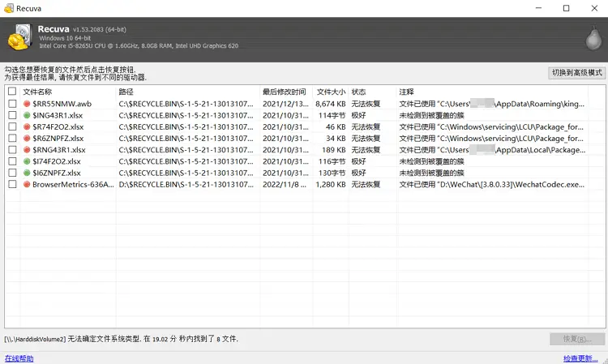The width and height of the screenshot is (608, 364).
Task: Click the 116字节 size cell
Action: coord(332,161)
